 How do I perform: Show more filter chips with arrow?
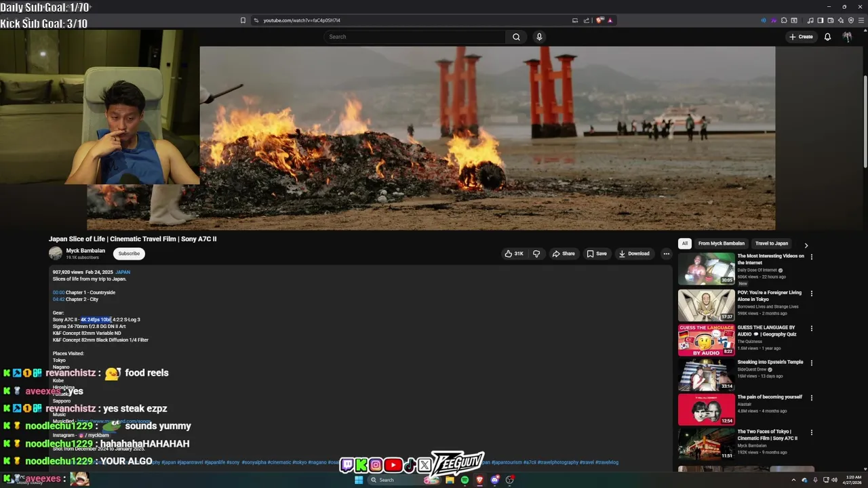point(806,245)
